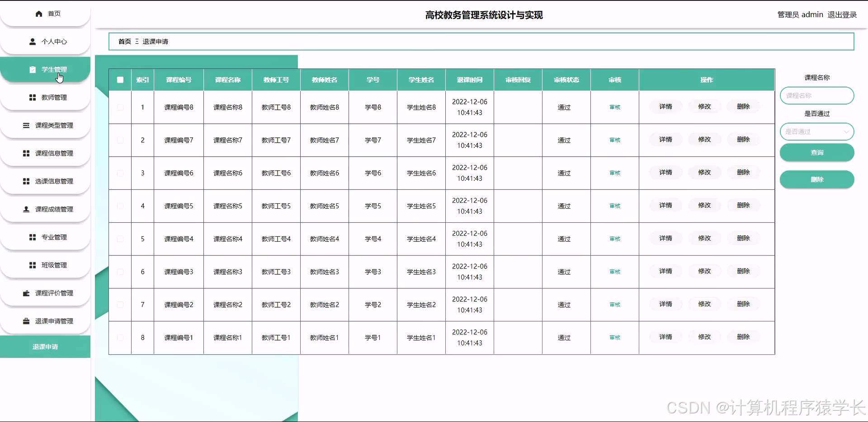Click inside the 课程名称 input field
The height and width of the screenshot is (422, 868).
[816, 95]
